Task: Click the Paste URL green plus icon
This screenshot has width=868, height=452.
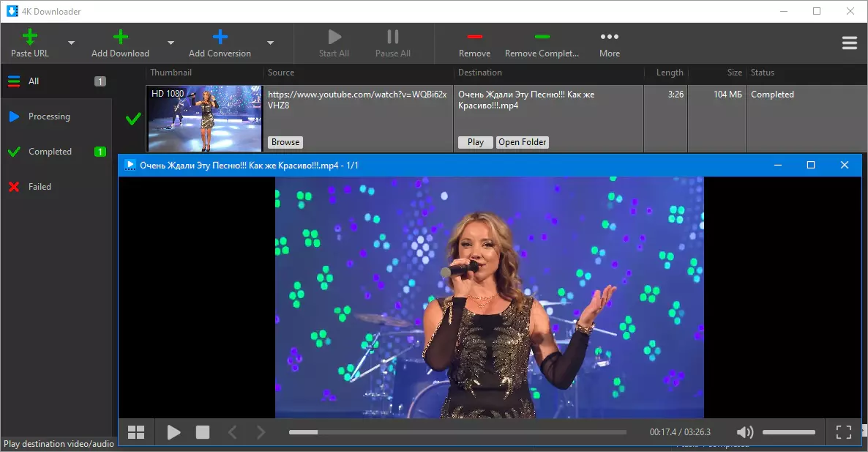Action: (x=30, y=37)
